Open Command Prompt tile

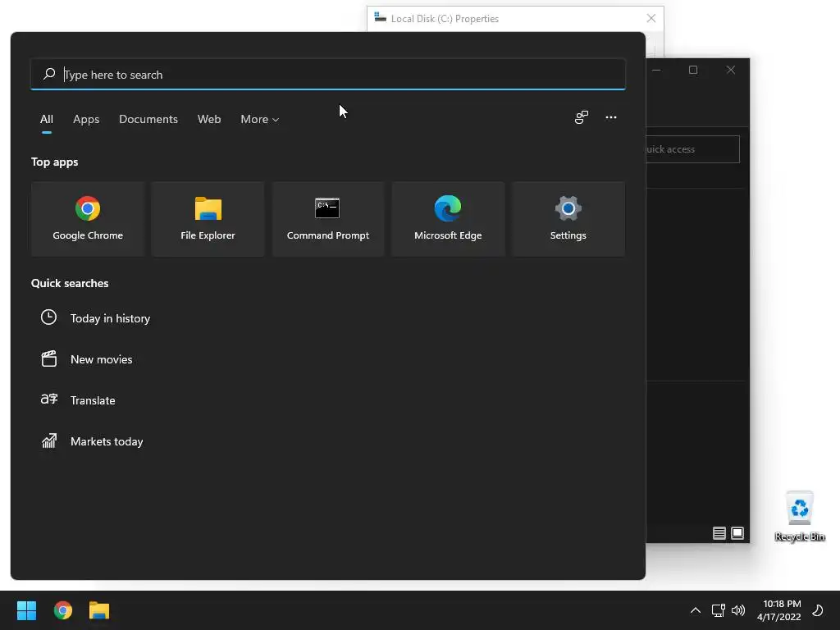tap(328, 218)
